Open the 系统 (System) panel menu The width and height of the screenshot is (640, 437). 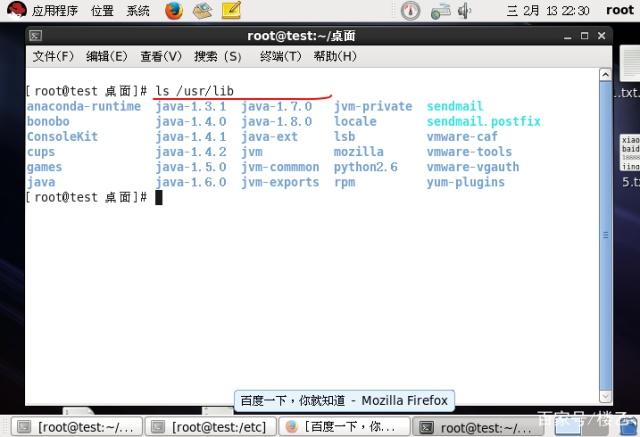pos(138,11)
